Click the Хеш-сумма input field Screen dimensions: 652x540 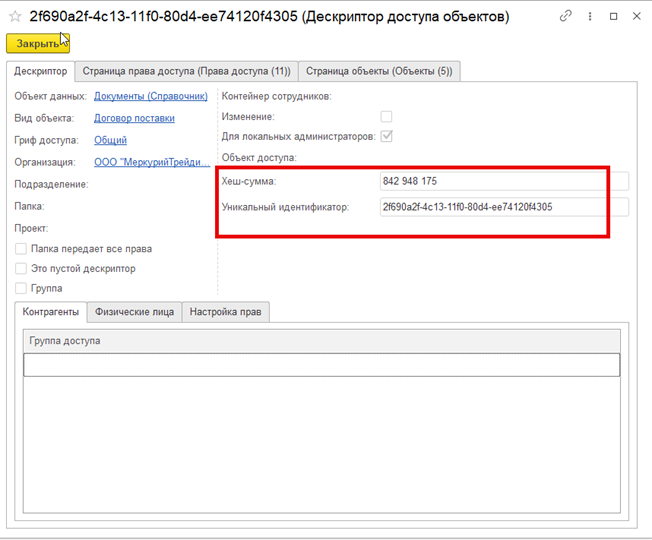pos(493,181)
